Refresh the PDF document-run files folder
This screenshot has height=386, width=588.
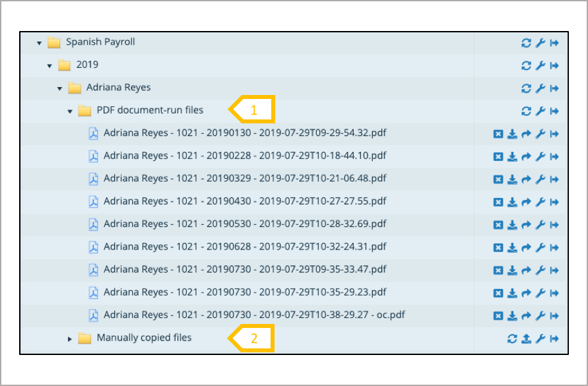pos(526,112)
